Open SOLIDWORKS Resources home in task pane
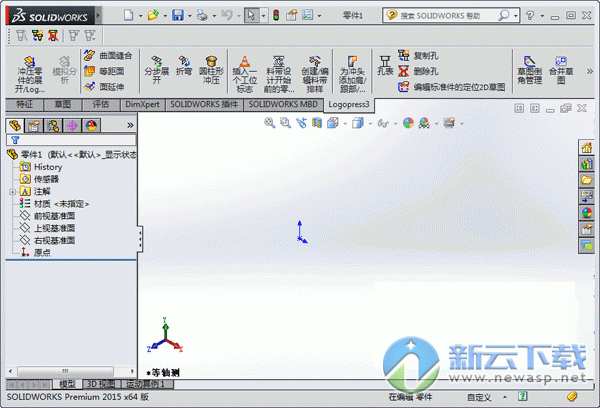The width and height of the screenshot is (600, 408). tap(586, 148)
